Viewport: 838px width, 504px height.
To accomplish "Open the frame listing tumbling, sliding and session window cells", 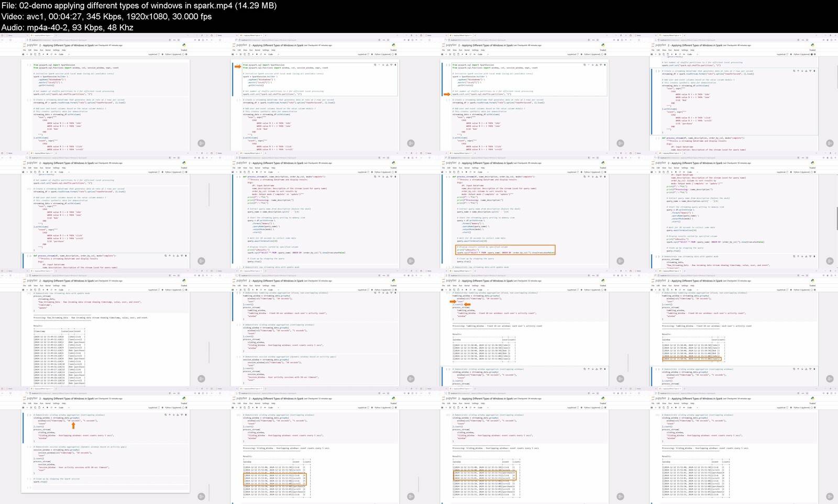I will tap(314, 328).
